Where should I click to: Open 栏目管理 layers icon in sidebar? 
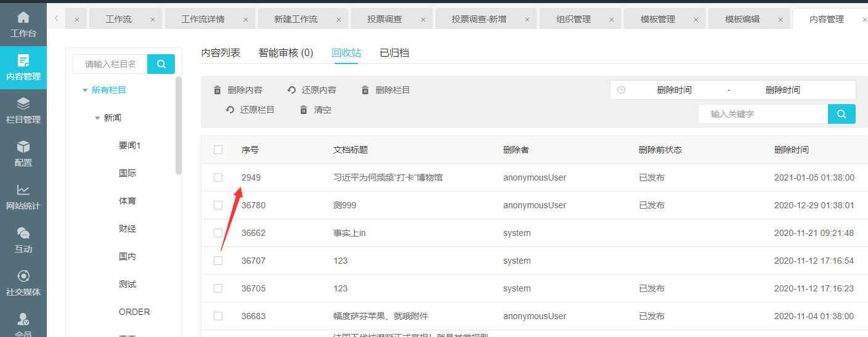[23, 104]
